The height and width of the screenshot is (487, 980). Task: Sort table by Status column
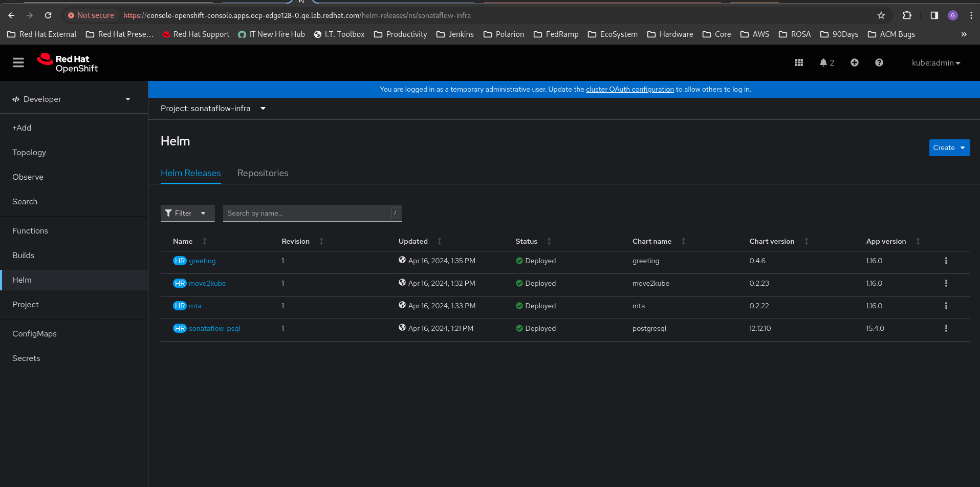tap(533, 241)
